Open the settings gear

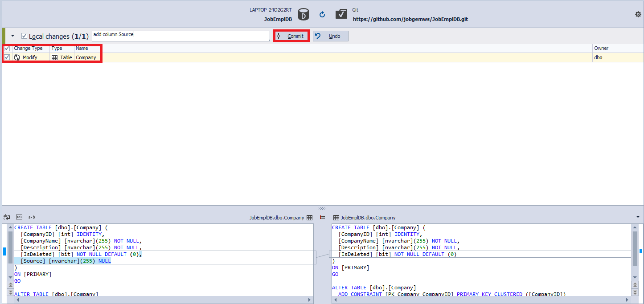[x=638, y=14]
